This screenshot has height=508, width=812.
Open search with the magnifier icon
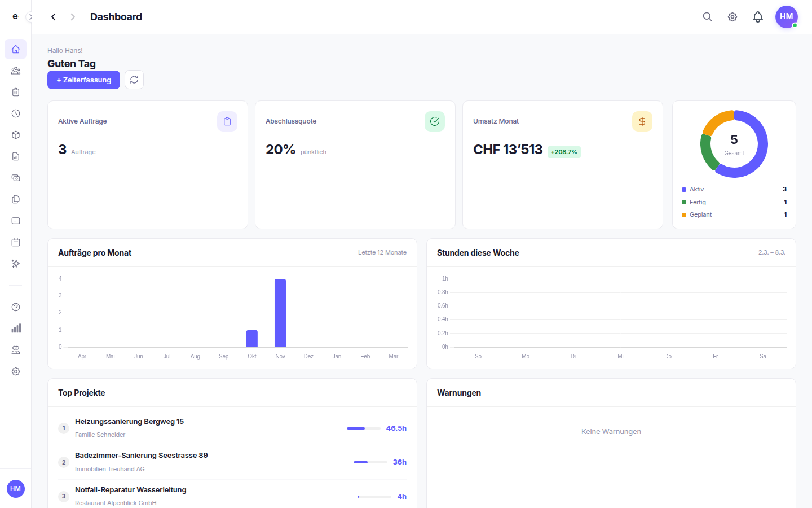[x=708, y=17]
